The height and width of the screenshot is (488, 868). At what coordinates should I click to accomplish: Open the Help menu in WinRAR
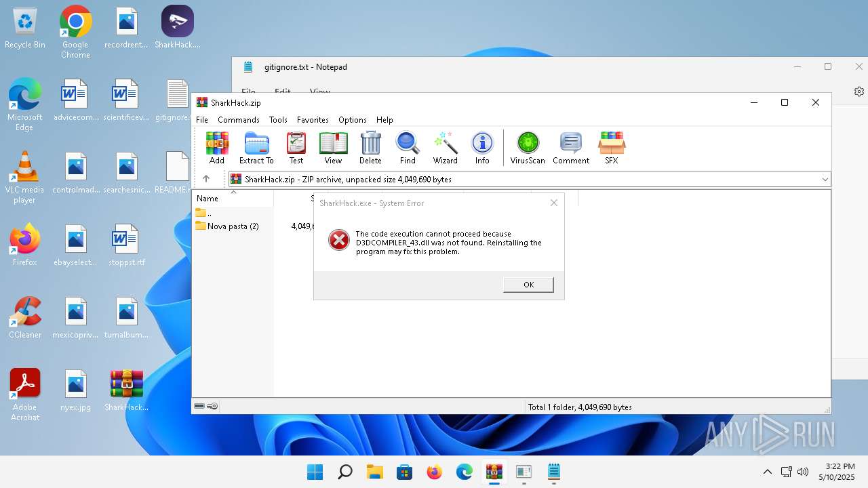click(x=384, y=119)
